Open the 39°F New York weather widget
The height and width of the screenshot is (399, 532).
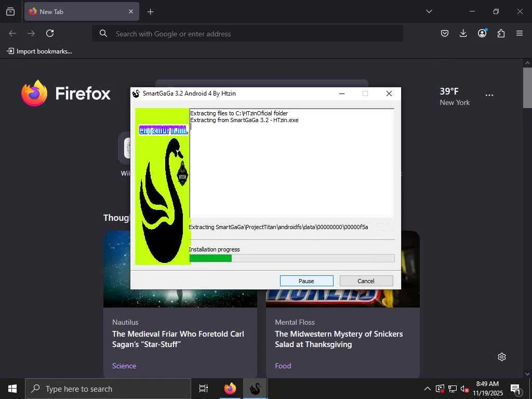[x=455, y=97]
